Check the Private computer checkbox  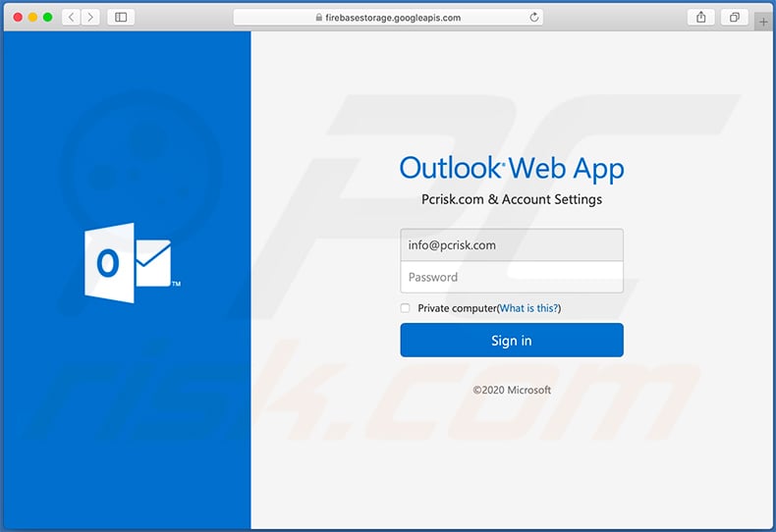tap(405, 308)
